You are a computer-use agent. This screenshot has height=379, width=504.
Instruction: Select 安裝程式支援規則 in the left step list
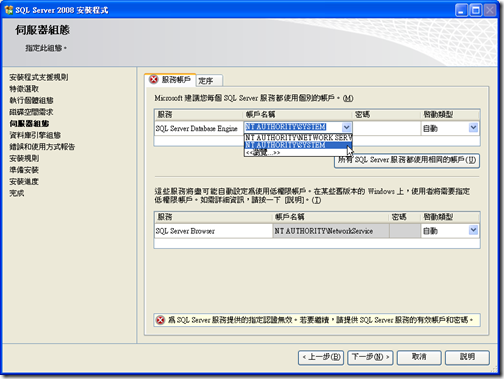click(39, 77)
